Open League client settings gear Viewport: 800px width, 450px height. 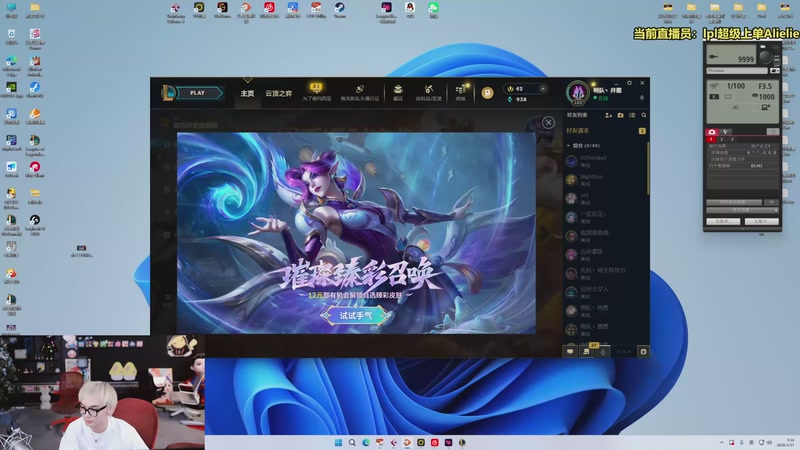point(629,83)
